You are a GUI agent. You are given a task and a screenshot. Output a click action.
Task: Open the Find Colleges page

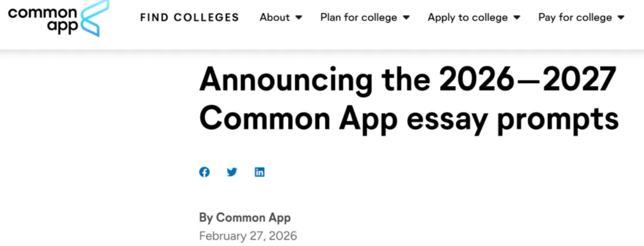point(190,17)
